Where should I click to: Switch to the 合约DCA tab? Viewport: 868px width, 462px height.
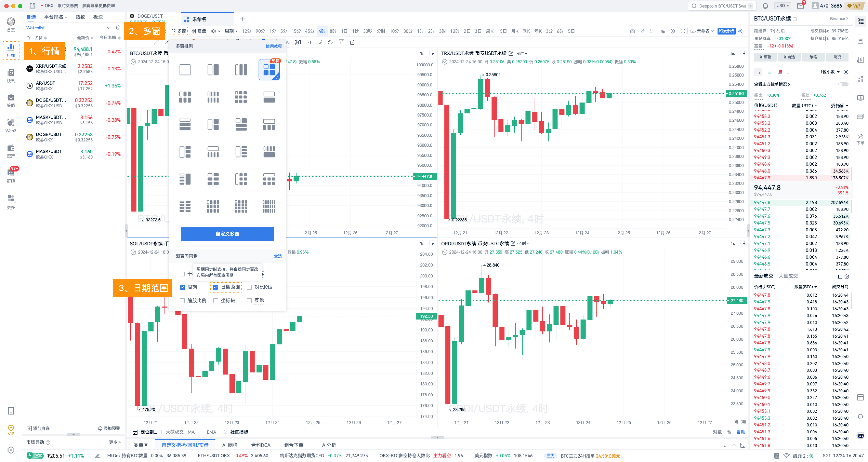(261, 445)
